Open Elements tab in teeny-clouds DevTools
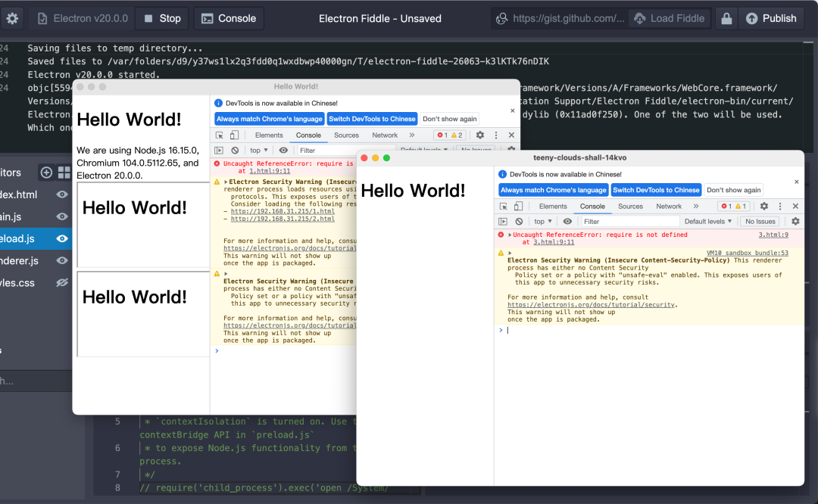The width and height of the screenshot is (818, 504). click(553, 207)
